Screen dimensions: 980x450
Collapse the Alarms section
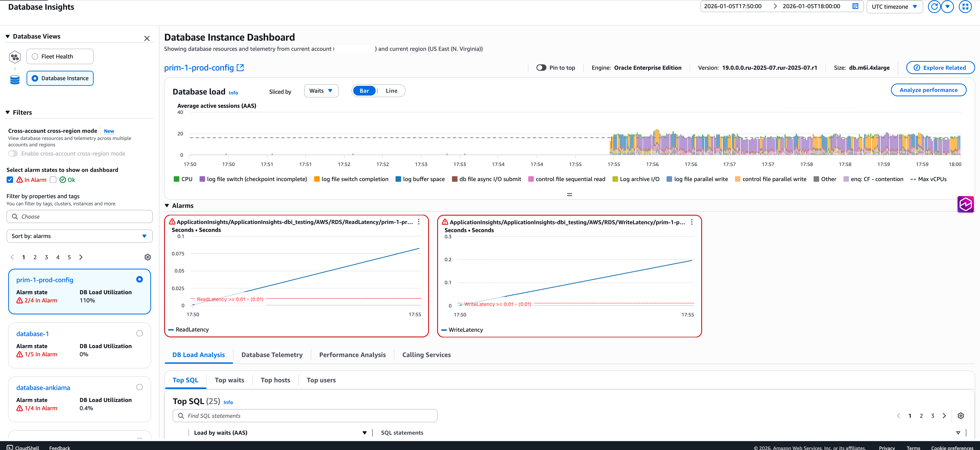coord(167,206)
